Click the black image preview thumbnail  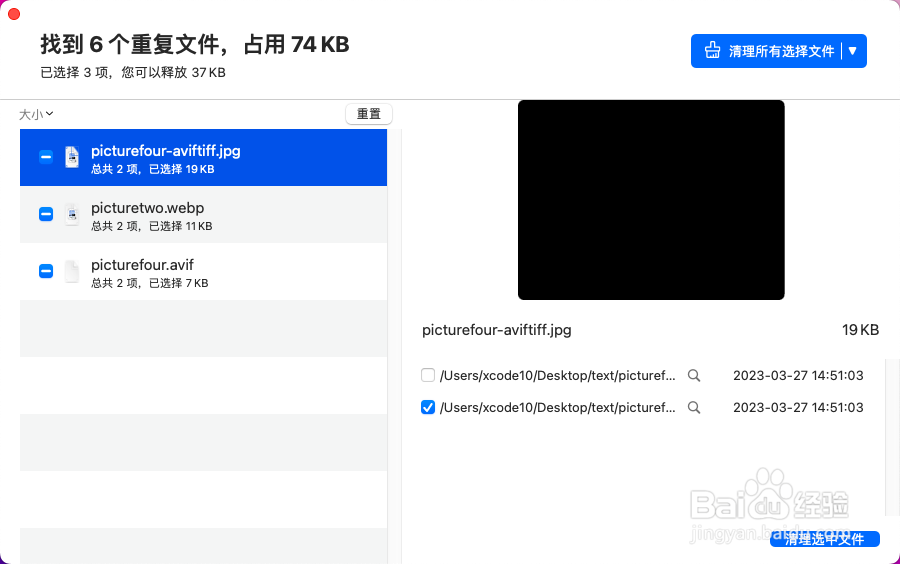(651, 200)
